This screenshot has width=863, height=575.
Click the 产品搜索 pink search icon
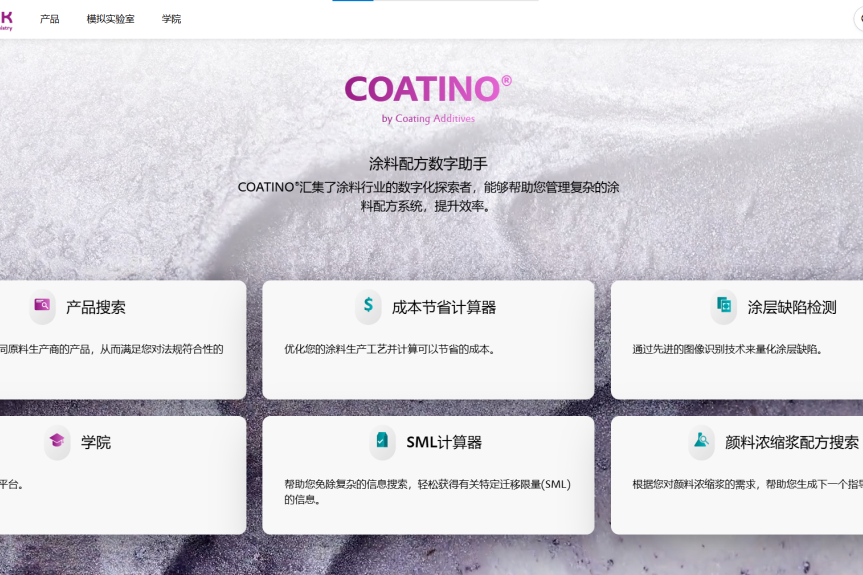pyautogui.click(x=42, y=305)
